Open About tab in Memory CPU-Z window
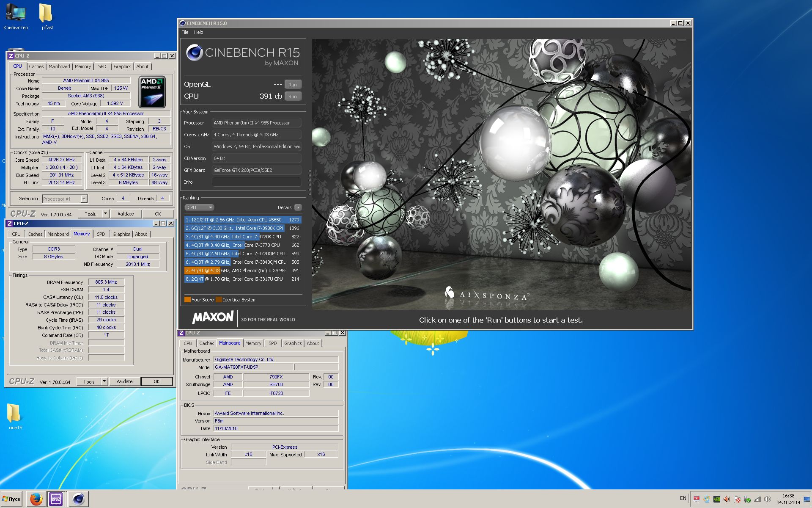 coord(141,234)
